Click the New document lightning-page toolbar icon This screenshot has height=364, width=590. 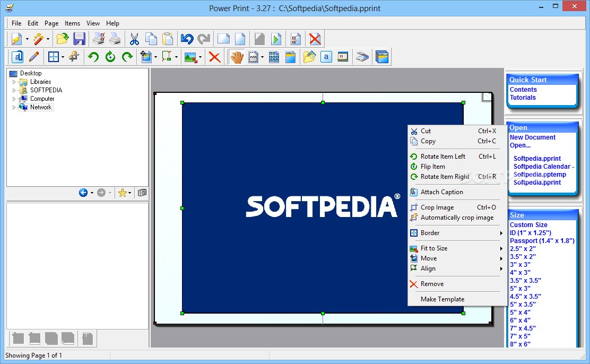(16, 39)
